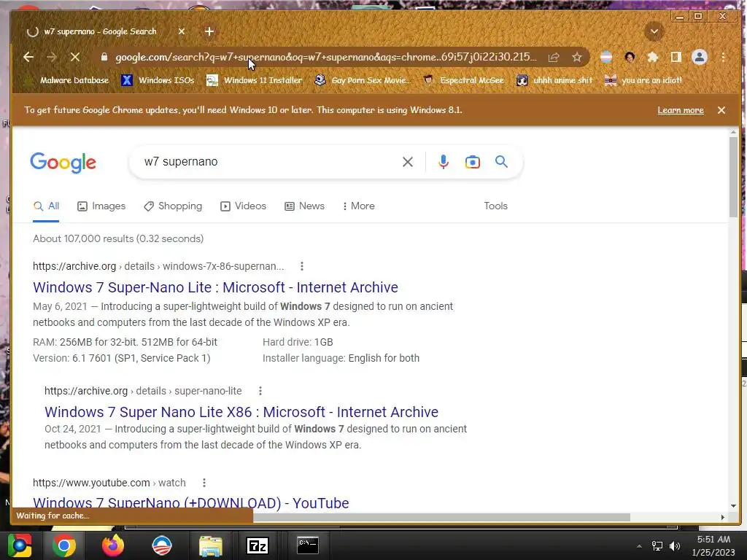Click the forward navigation arrow
Viewport: 747px width, 560px height.
(52, 57)
